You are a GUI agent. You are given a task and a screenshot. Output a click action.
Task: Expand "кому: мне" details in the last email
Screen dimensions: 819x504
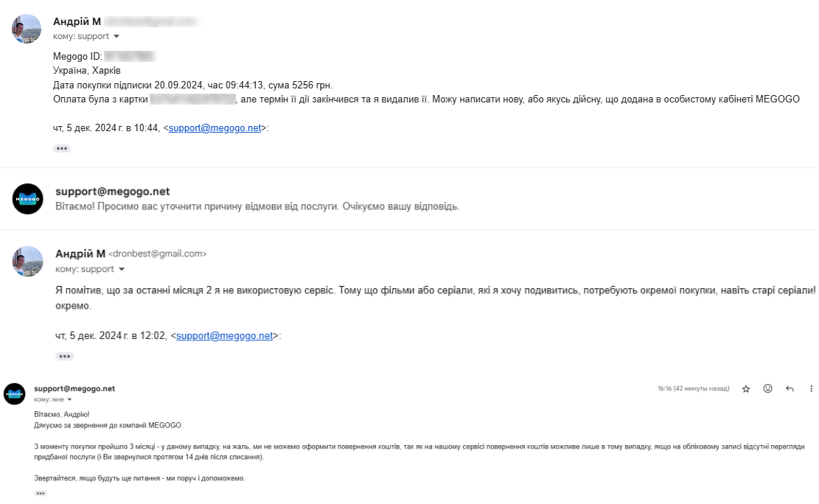pos(70,399)
